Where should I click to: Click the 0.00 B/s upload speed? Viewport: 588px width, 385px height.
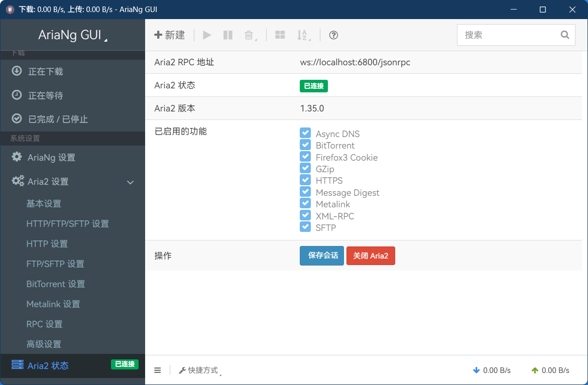(x=555, y=370)
